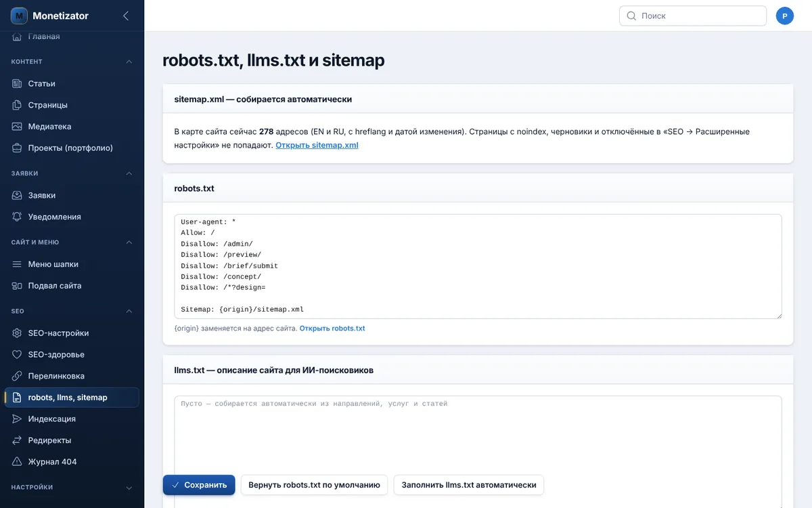Collapse the SEO sidebar section
Image resolution: width=812 pixels, height=508 pixels.
pos(129,311)
